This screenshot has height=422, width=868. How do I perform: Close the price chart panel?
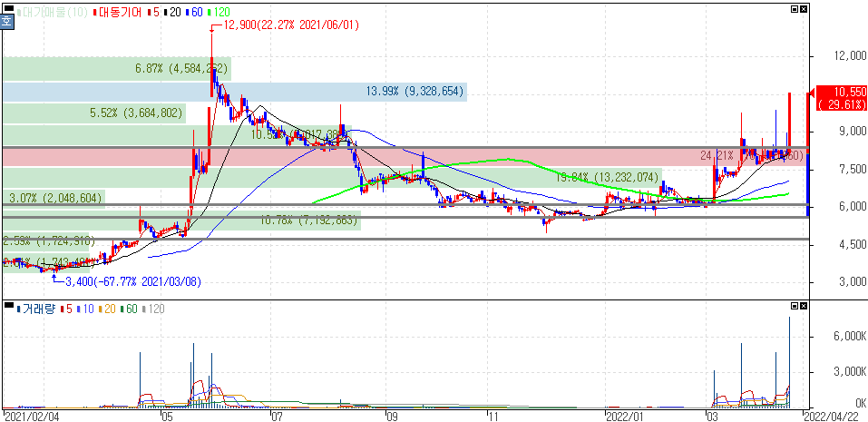(804, 9)
